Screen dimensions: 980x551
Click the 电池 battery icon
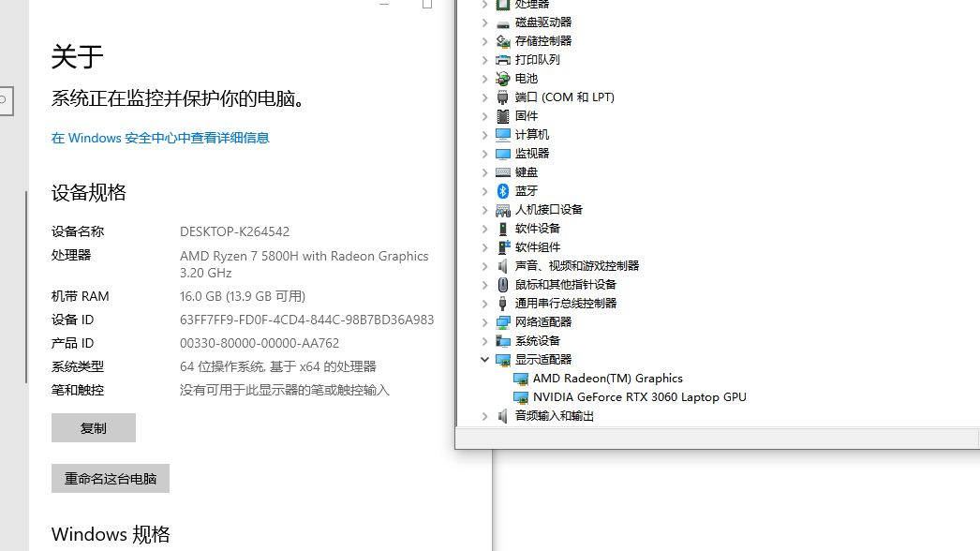point(502,79)
